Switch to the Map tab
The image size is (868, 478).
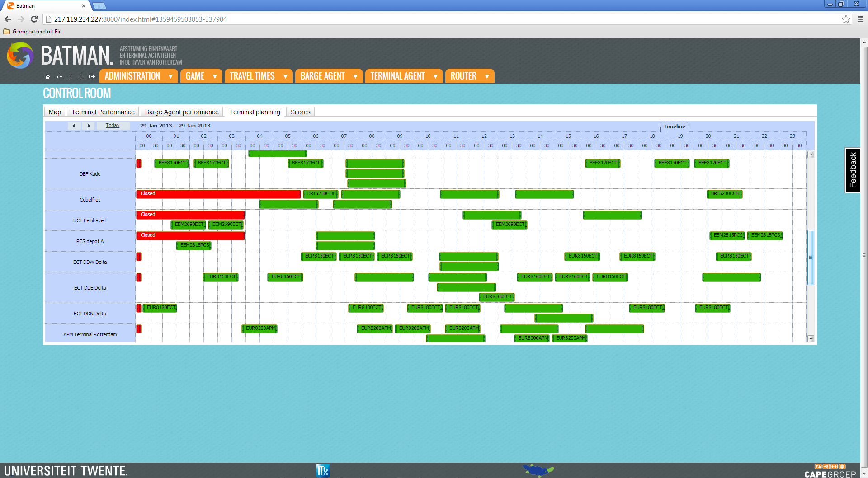click(54, 112)
